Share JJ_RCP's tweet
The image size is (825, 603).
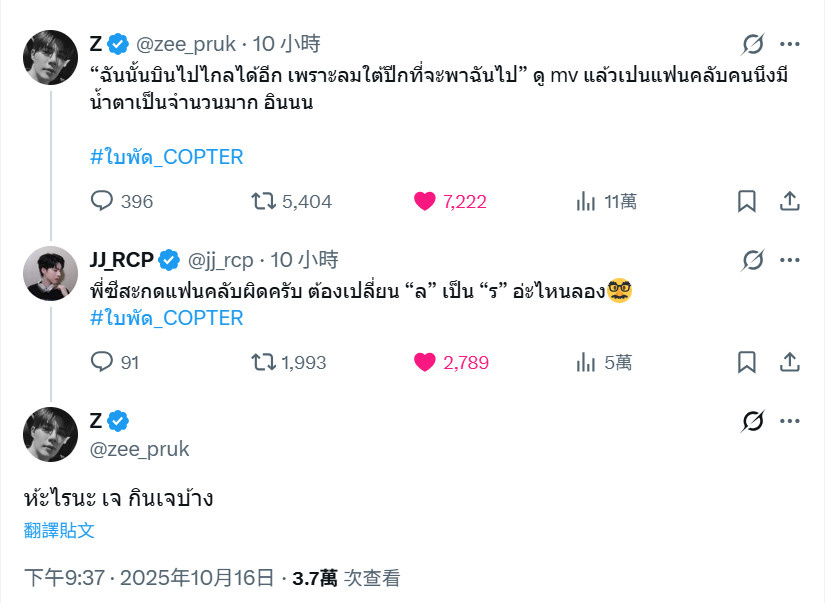[x=789, y=362]
